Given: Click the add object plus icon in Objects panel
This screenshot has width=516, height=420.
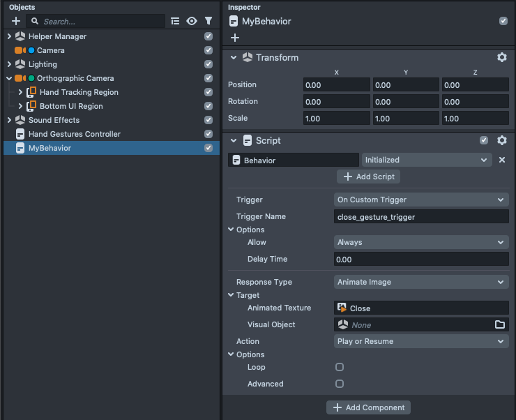Looking at the screenshot, I should tap(16, 22).
